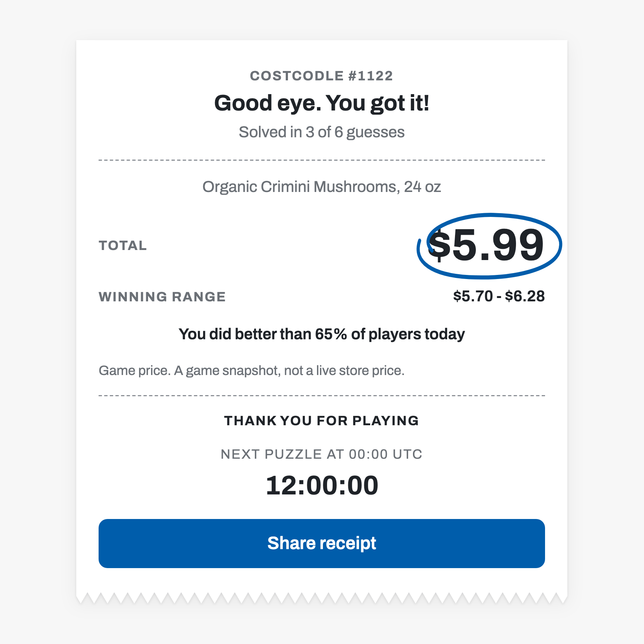Select the $6.28 upper range value
This screenshot has width=644, height=644.
525,297
